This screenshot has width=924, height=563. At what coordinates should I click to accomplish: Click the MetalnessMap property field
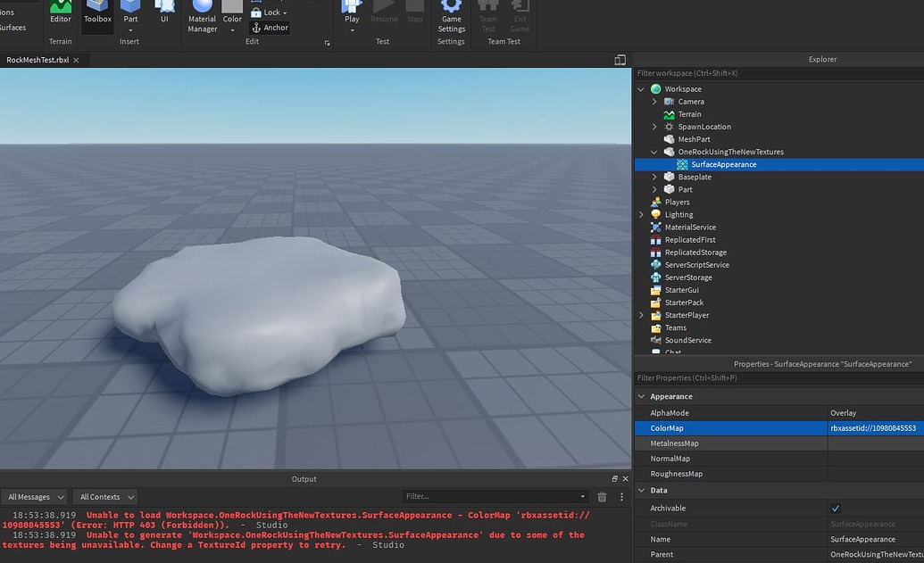tap(876, 443)
